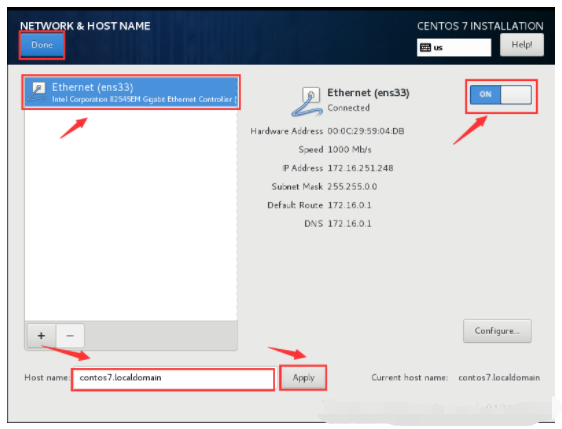562x429 pixels.
Task: Open the Help! button
Action: [521, 45]
